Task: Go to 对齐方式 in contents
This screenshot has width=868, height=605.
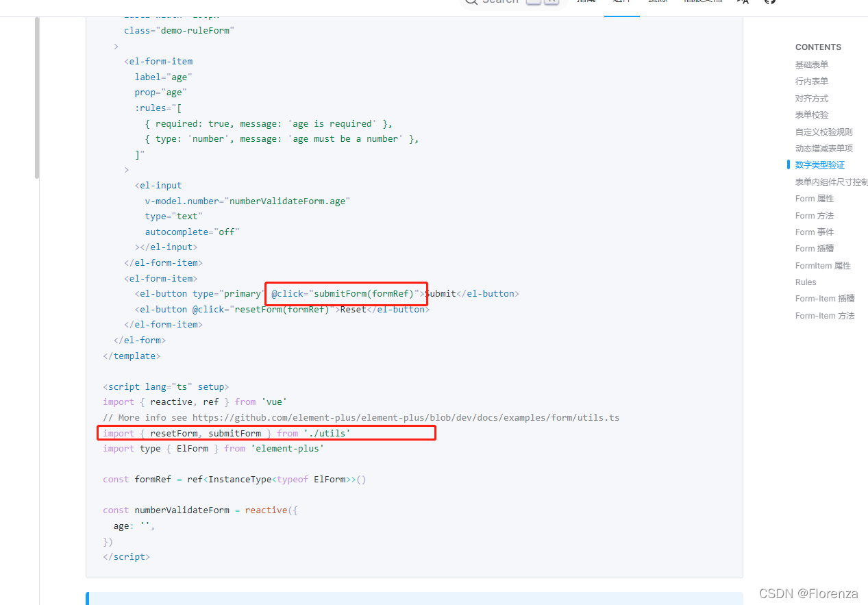Action: 811,99
